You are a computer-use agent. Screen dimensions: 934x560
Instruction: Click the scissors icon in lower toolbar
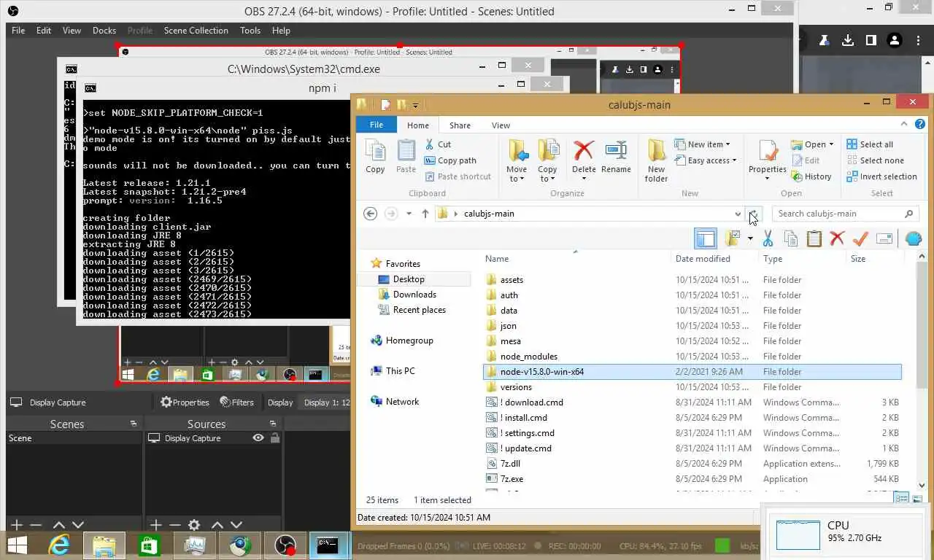pyautogui.click(x=768, y=238)
